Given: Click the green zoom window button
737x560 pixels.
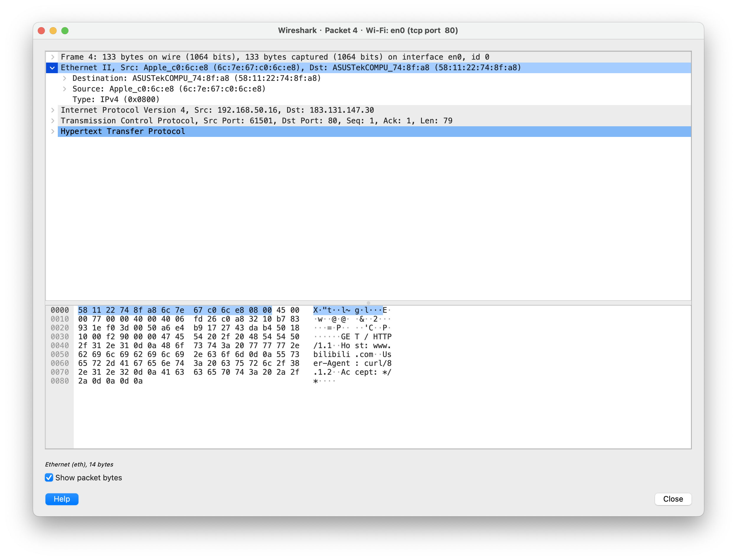Looking at the screenshot, I should click(65, 31).
